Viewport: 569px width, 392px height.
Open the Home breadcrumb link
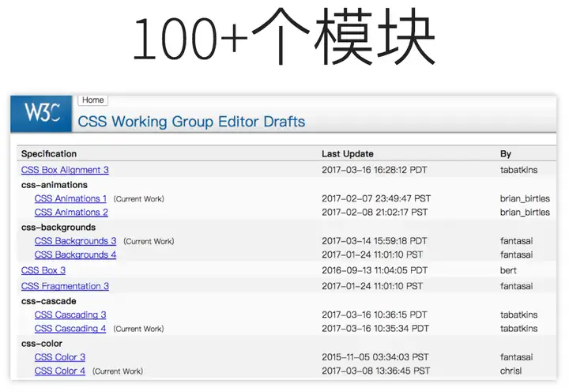pyautogui.click(x=93, y=100)
